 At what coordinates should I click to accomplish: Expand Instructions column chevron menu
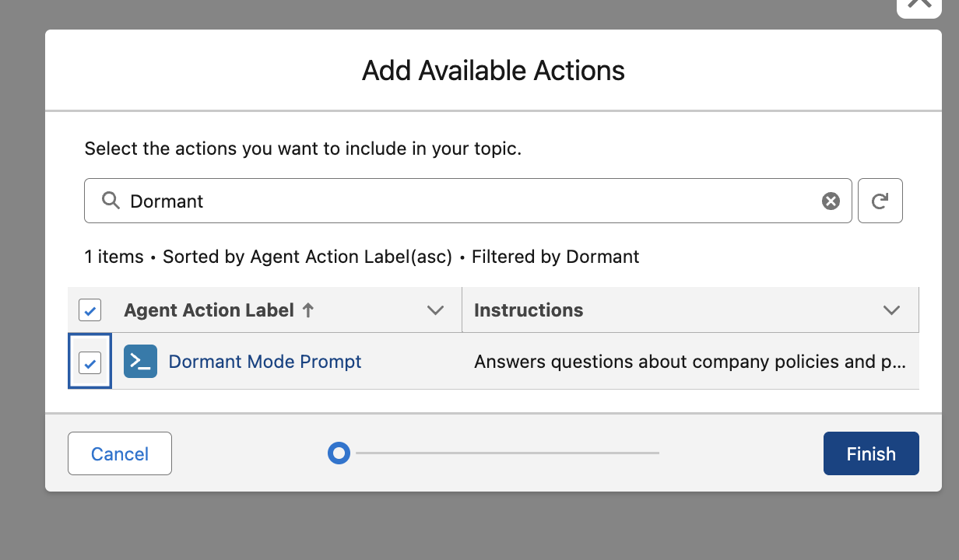coord(891,310)
